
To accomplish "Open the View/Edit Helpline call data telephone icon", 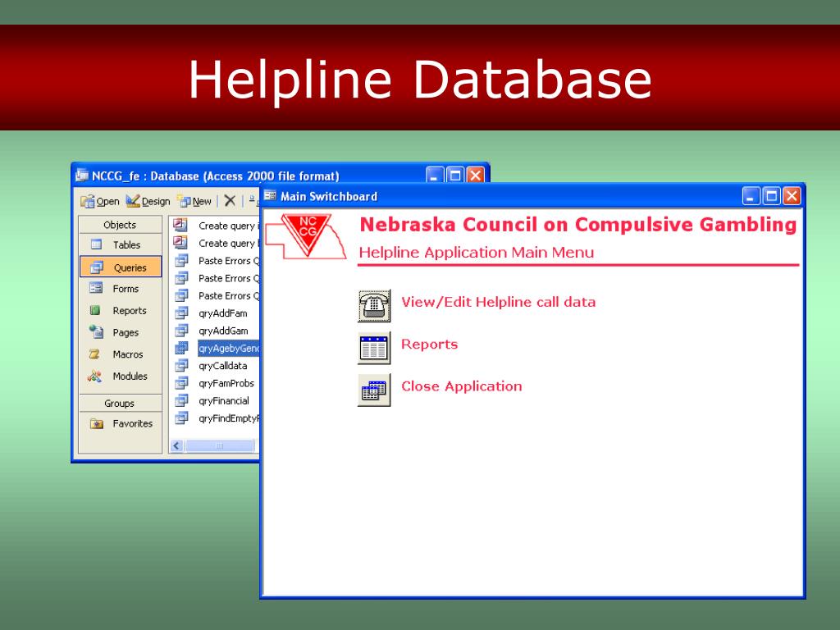I will point(374,306).
